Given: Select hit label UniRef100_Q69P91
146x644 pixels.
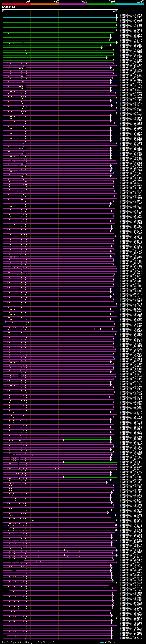Looking at the screenshot, I should [131, 366].
